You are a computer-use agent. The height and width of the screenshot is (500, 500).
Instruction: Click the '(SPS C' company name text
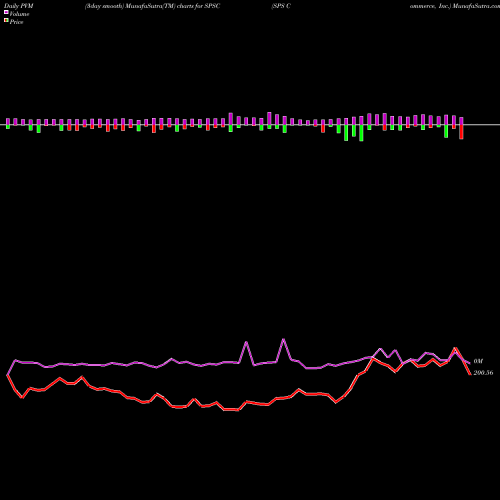[281, 6]
